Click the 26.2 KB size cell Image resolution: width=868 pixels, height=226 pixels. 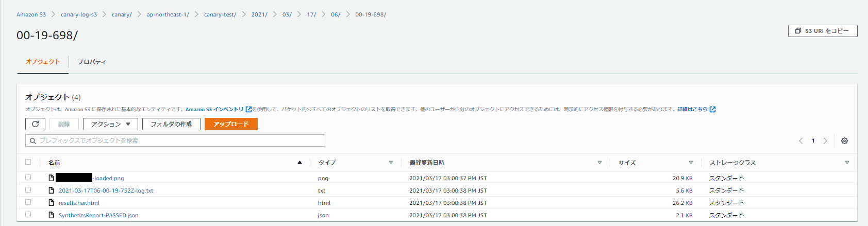pyautogui.click(x=682, y=203)
